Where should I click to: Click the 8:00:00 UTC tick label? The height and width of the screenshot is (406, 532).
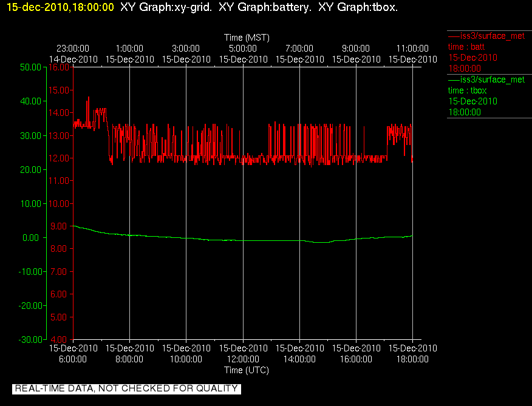coord(129,359)
